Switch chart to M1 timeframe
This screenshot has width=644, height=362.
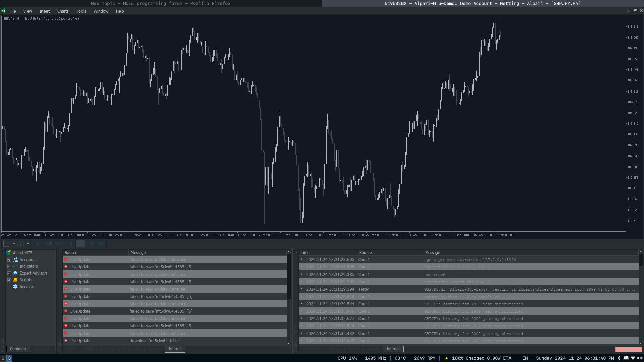tap(39, 244)
